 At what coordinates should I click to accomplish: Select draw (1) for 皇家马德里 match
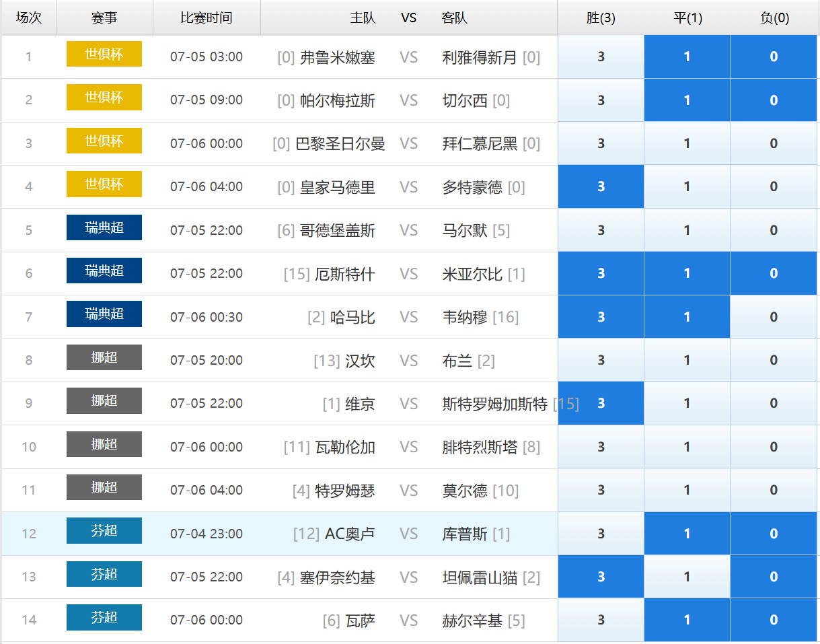coord(687,186)
